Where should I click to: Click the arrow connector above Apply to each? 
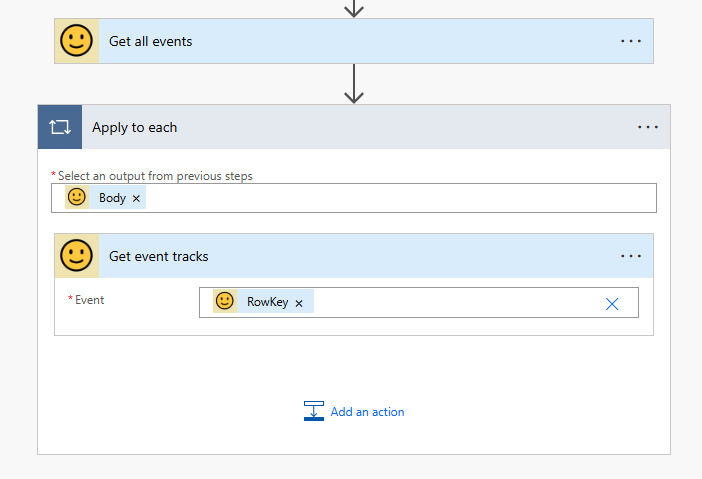tap(353, 84)
